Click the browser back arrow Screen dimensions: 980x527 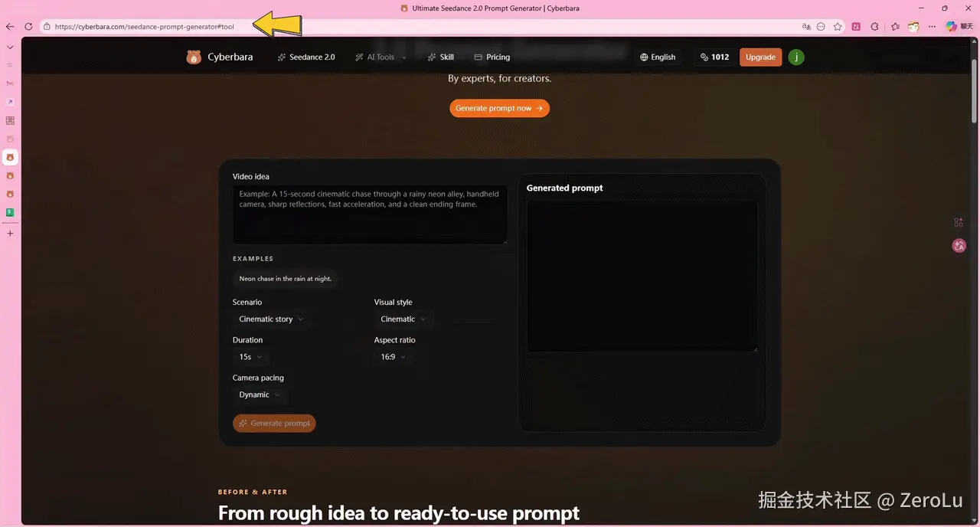[10, 26]
